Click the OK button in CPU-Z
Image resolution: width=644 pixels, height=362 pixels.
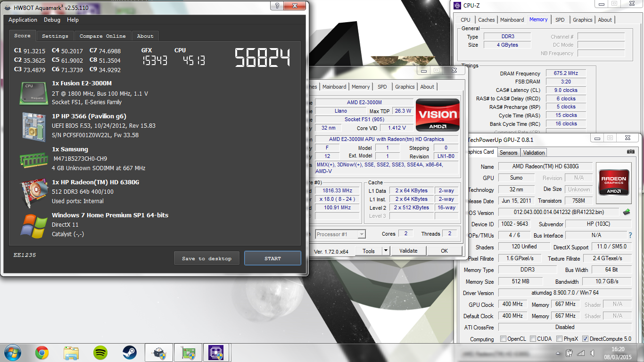[444, 251]
